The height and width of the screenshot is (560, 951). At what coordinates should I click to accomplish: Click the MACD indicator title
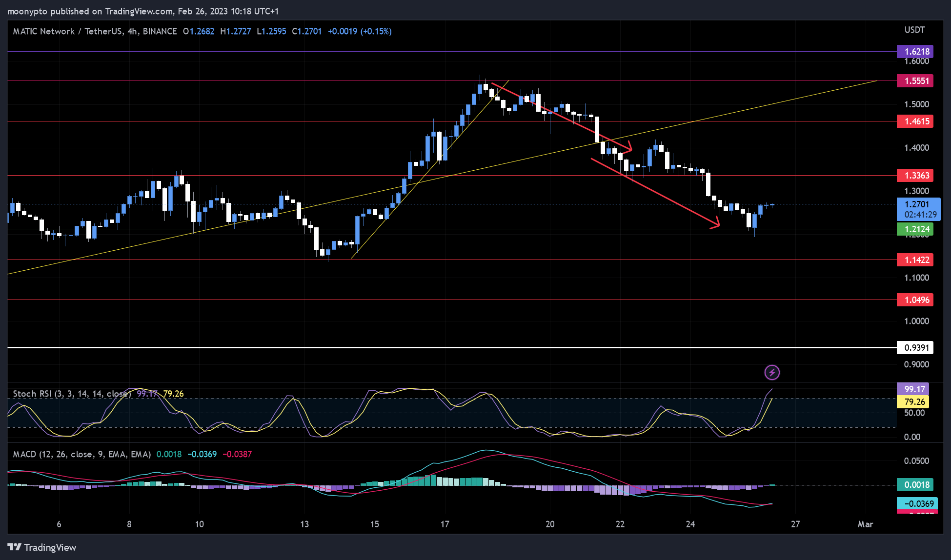pos(82,454)
